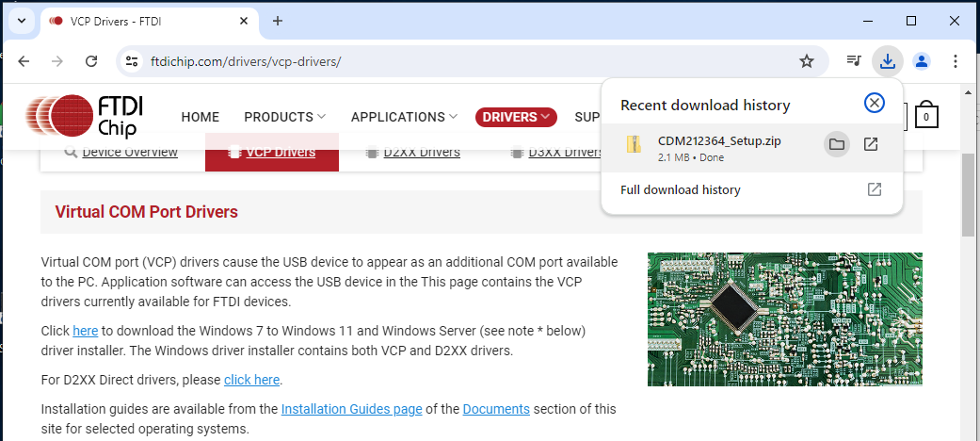Follow the Installation Guides page link

[352, 409]
